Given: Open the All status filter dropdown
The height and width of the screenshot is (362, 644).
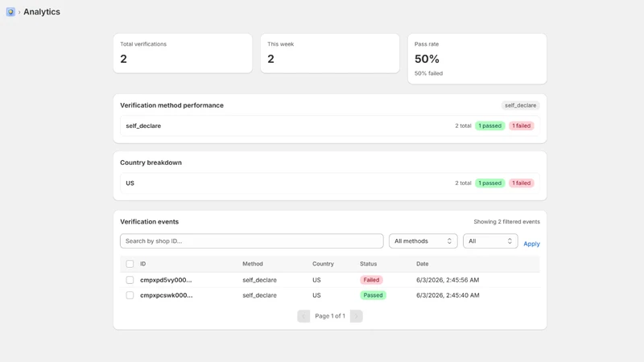Looking at the screenshot, I should click(490, 241).
